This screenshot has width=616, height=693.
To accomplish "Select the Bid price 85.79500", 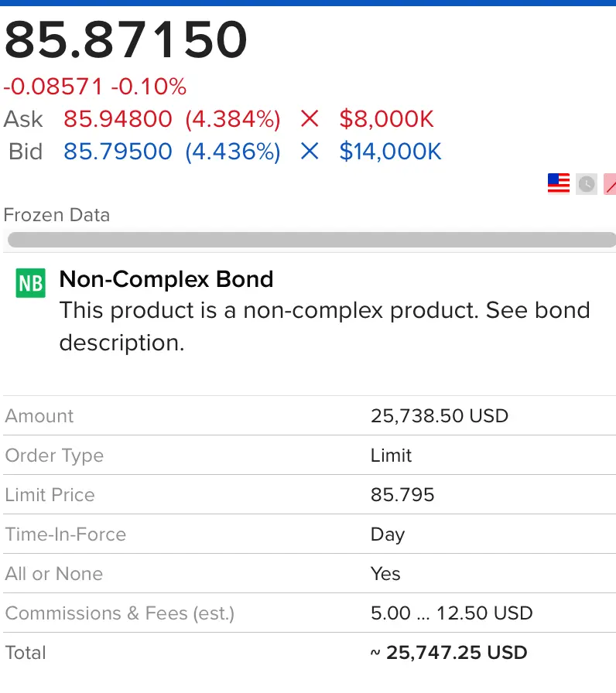I will point(118,151).
